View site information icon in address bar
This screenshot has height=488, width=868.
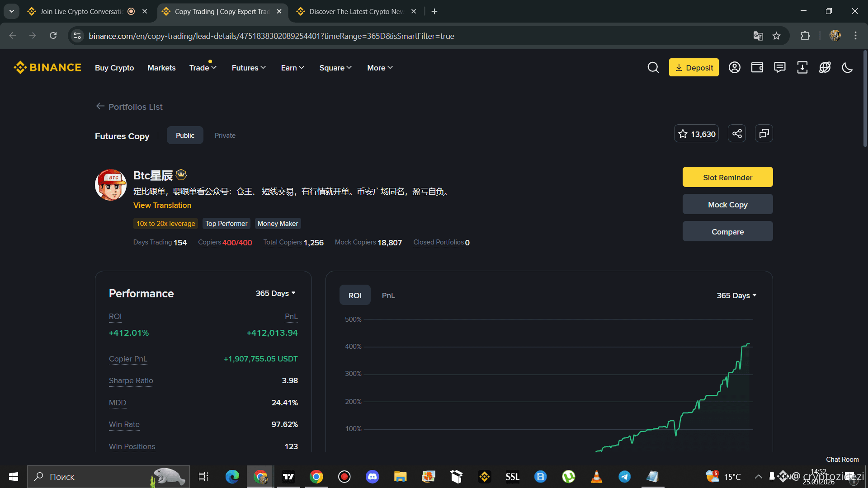tap(78, 36)
